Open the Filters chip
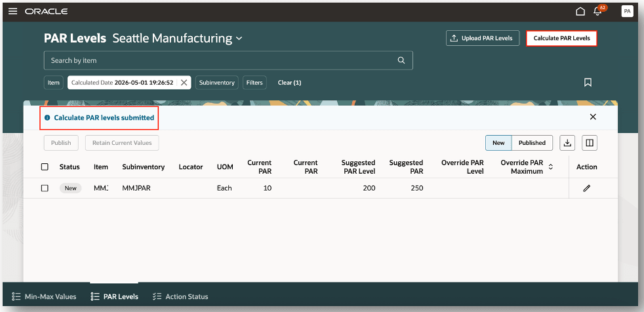644x312 pixels. click(x=254, y=83)
